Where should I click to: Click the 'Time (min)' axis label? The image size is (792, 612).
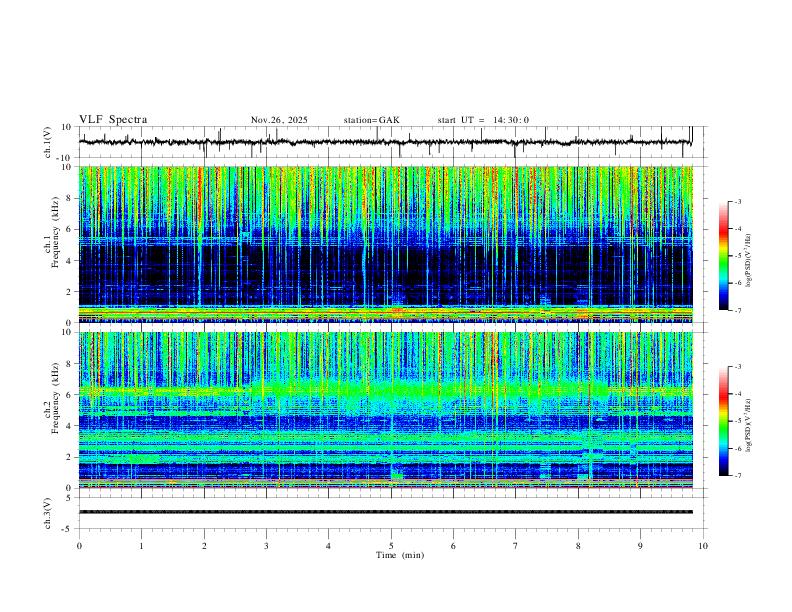click(400, 555)
